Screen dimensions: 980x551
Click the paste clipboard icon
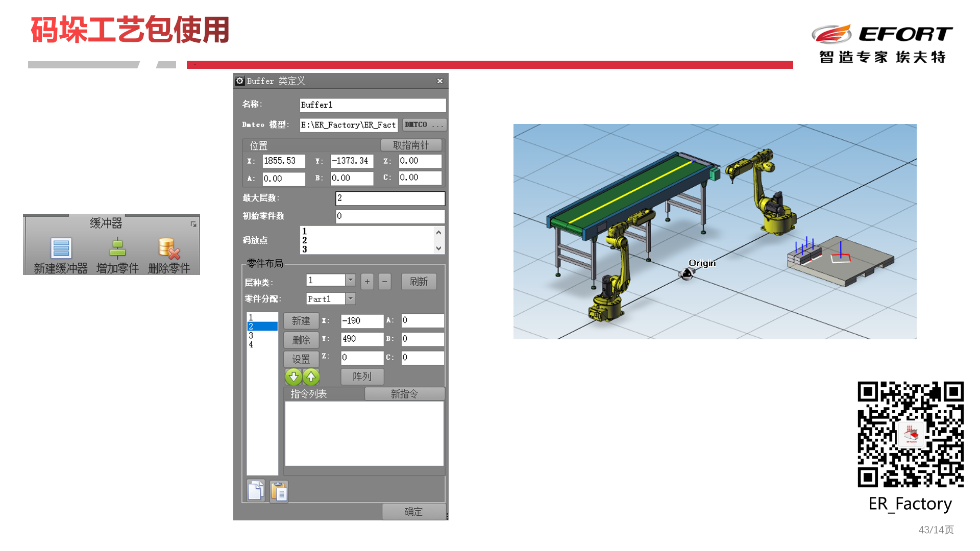point(279,491)
